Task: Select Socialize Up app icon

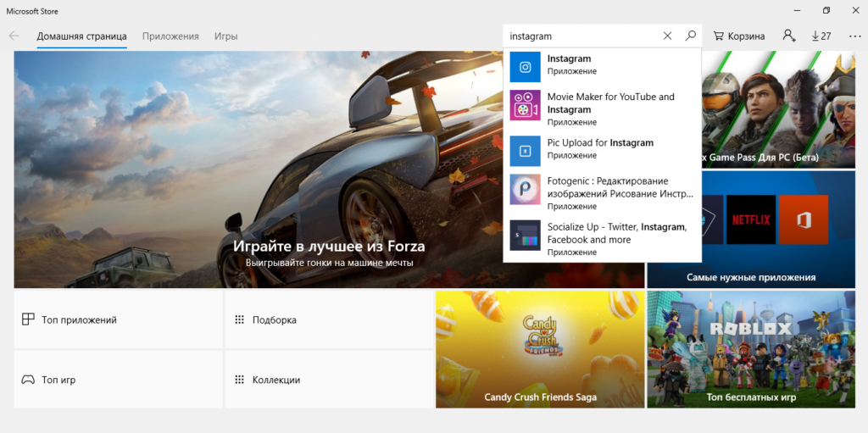Action: click(x=525, y=235)
